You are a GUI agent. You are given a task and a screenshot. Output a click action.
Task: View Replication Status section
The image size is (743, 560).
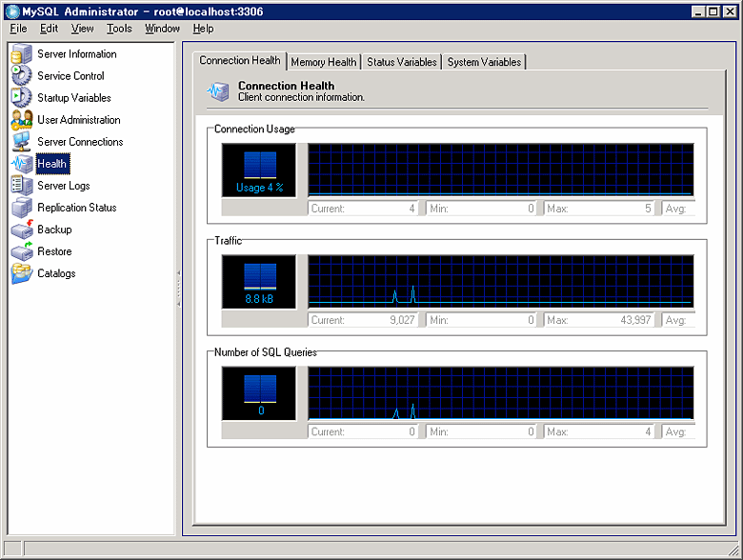(77, 208)
